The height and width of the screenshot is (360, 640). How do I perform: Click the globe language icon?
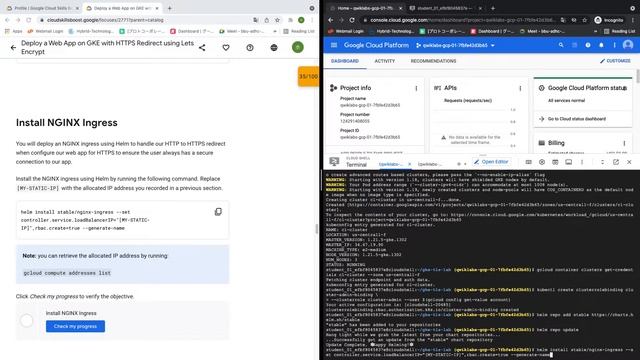coord(274,48)
